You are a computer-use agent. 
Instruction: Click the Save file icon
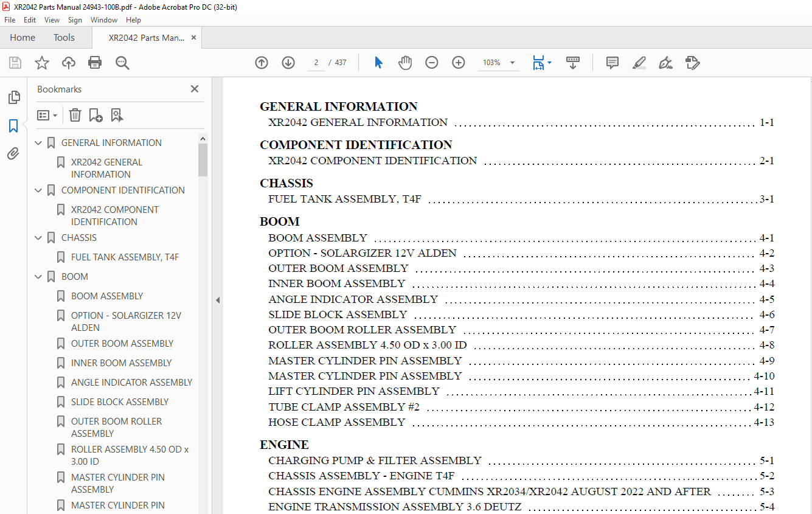click(x=15, y=63)
